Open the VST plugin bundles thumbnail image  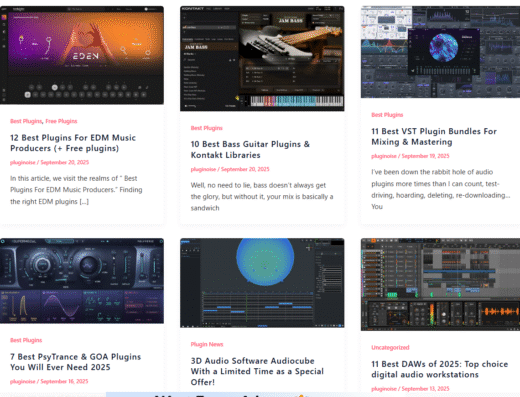(x=440, y=52)
